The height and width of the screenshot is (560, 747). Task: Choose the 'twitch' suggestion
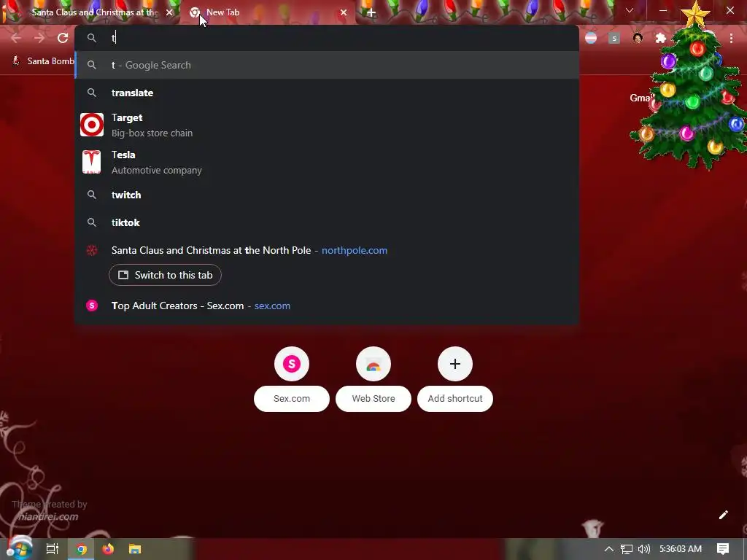(x=327, y=195)
